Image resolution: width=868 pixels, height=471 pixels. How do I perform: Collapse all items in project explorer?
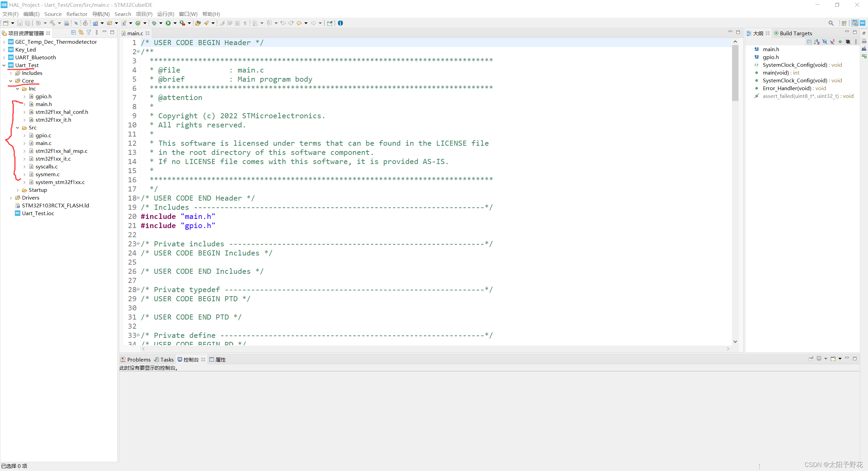(73, 33)
